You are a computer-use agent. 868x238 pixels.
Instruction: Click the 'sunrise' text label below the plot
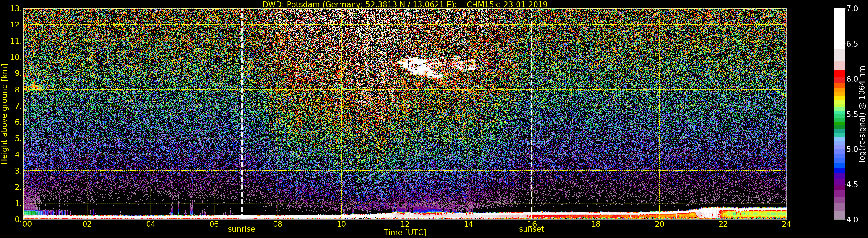(242, 229)
